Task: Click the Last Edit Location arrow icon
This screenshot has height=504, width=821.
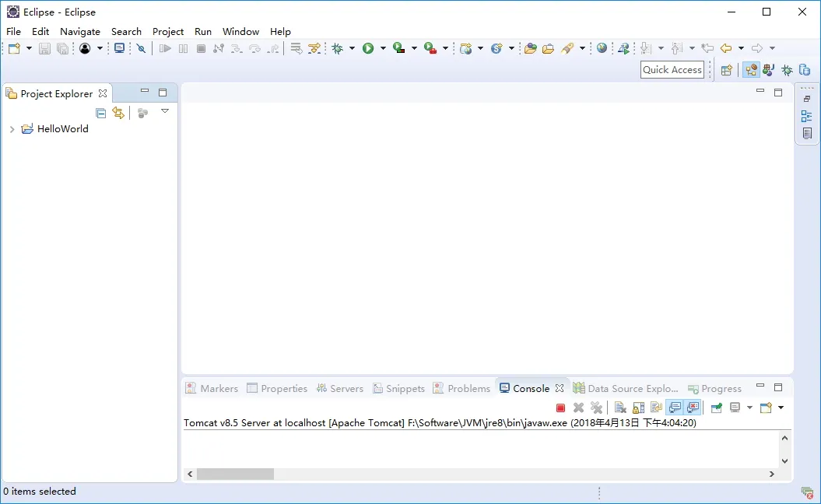Action: point(707,48)
